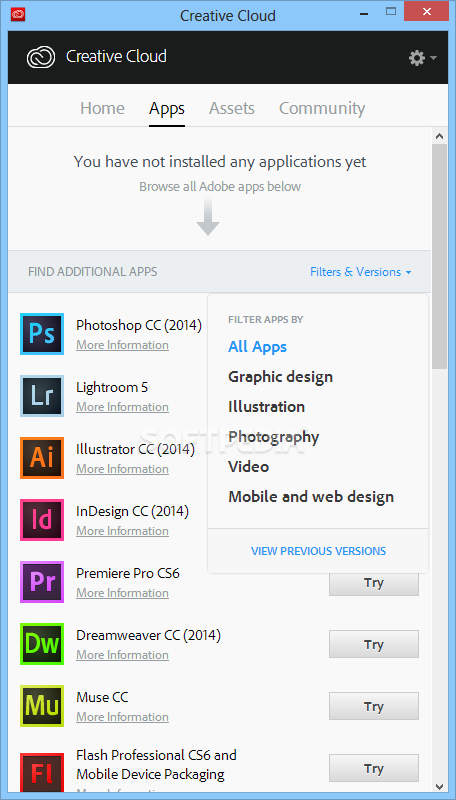Click the Premiere Pro Pr icon
456x800 pixels.
click(x=42, y=582)
